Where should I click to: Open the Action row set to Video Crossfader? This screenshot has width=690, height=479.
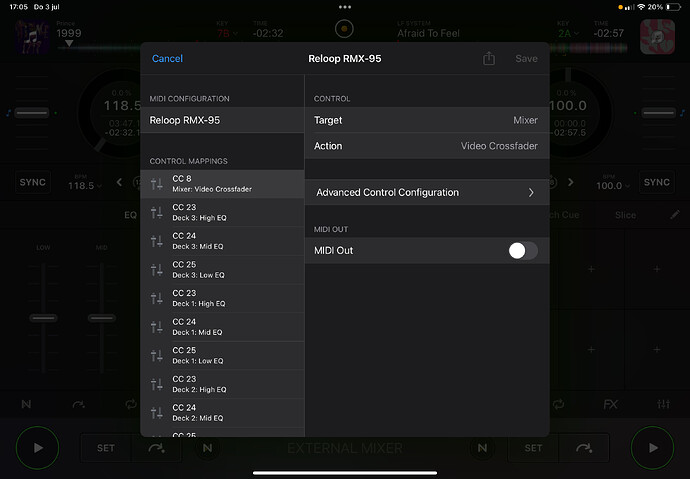pyautogui.click(x=427, y=146)
